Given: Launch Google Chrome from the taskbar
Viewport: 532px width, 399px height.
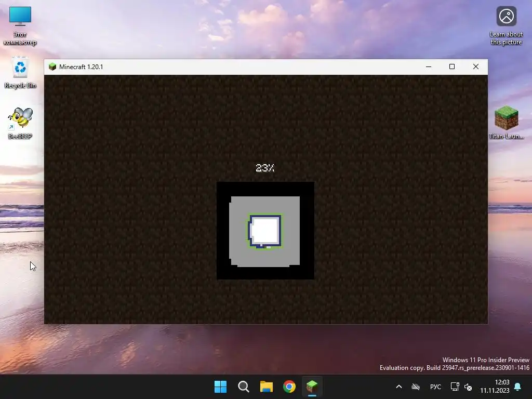Looking at the screenshot, I should [289, 387].
